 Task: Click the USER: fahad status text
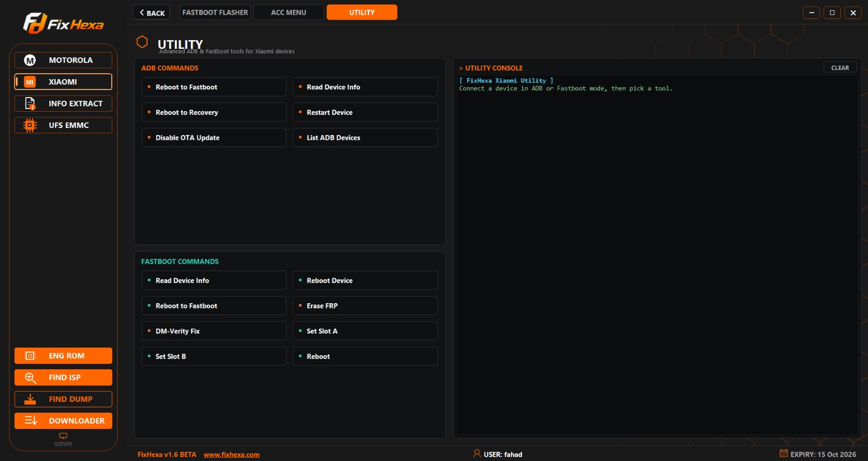tap(503, 454)
